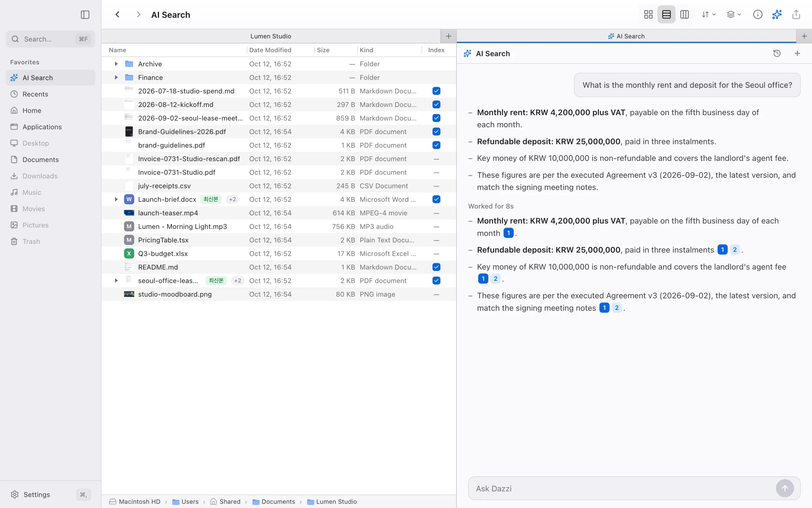Click citation 1 after 'each month'
812x508 pixels.
coord(508,233)
